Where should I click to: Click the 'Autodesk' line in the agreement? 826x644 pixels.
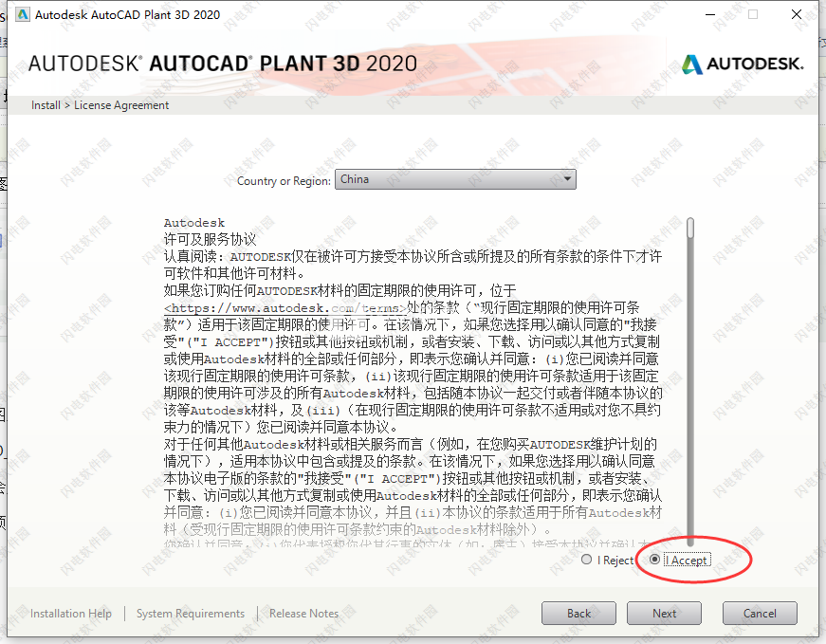point(194,222)
